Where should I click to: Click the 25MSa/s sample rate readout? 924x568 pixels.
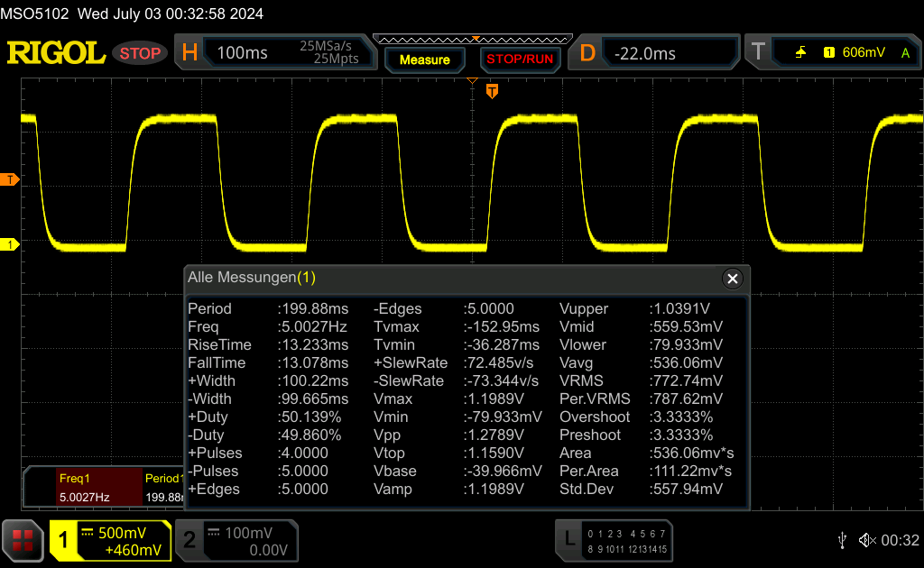[x=325, y=46]
